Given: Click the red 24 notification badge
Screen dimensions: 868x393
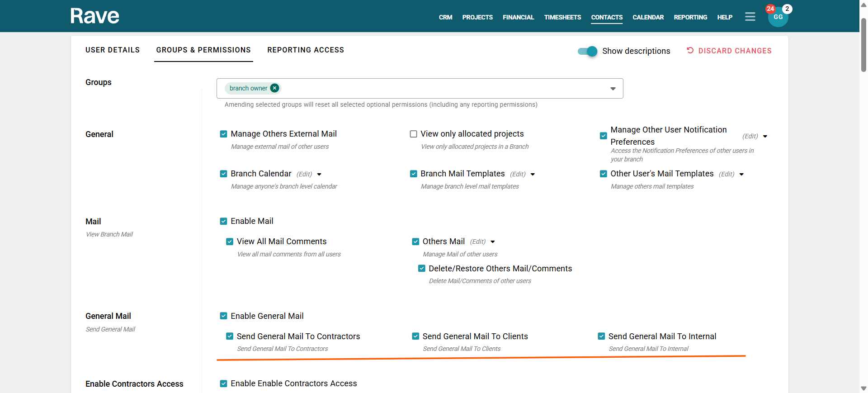Looking at the screenshot, I should coord(770,9).
